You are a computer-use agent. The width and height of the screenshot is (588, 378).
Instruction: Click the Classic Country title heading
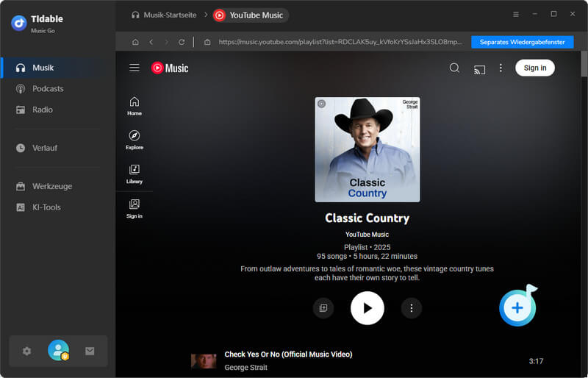(367, 218)
